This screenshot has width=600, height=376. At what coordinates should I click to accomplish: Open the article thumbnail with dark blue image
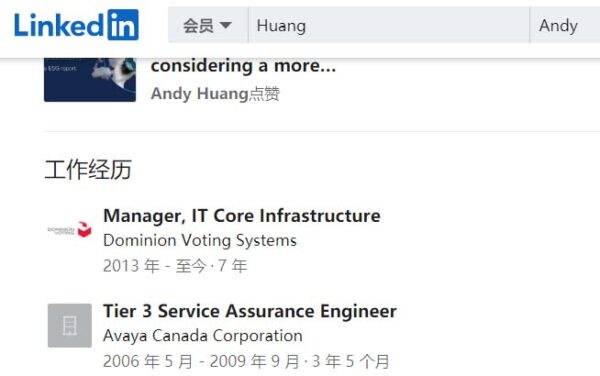90,80
